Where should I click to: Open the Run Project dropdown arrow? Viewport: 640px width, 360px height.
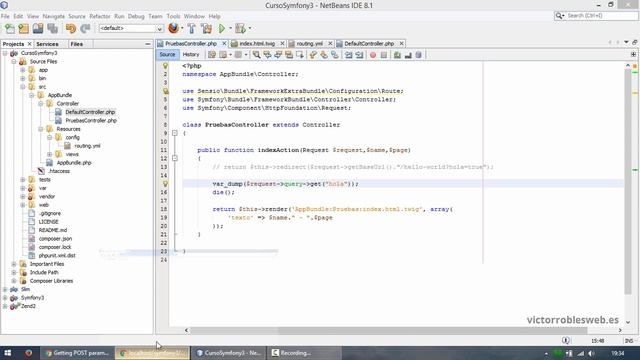click(x=230, y=28)
